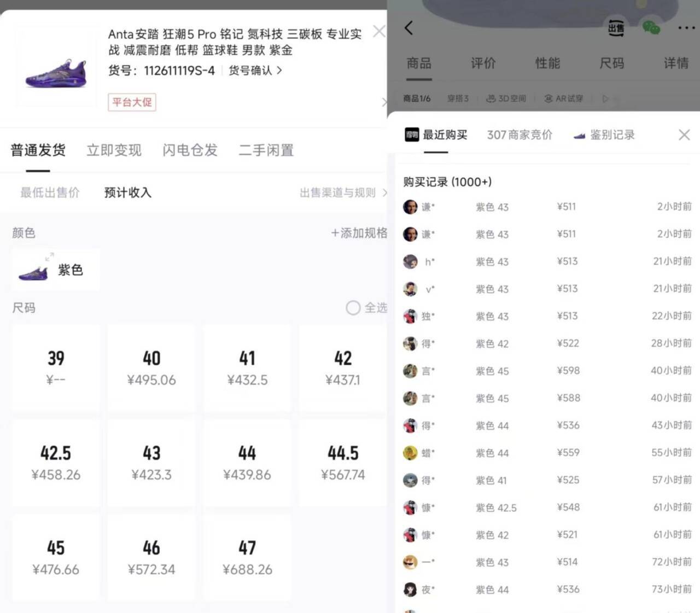Expand 货号确认 chevron
The width and height of the screenshot is (700, 613).
point(279,71)
